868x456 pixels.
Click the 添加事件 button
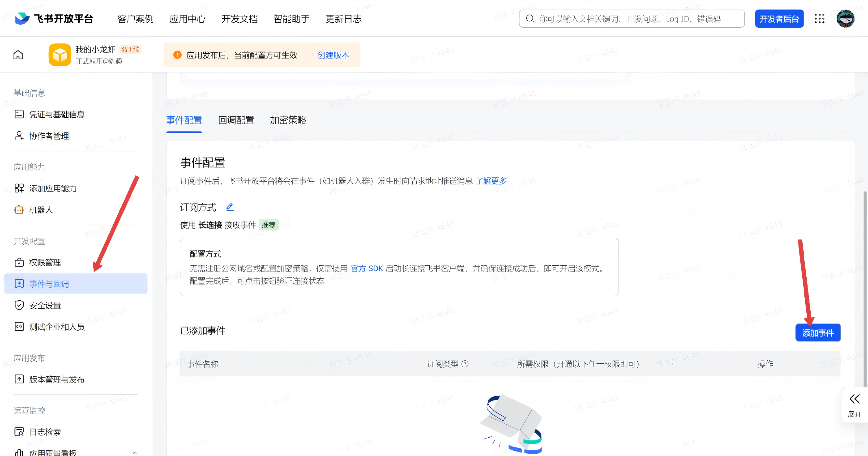click(x=818, y=333)
